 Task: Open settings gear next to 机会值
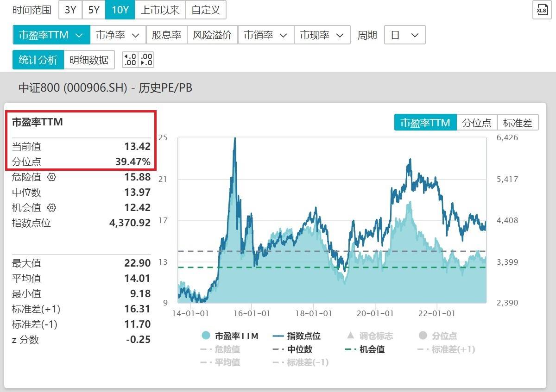point(52,207)
